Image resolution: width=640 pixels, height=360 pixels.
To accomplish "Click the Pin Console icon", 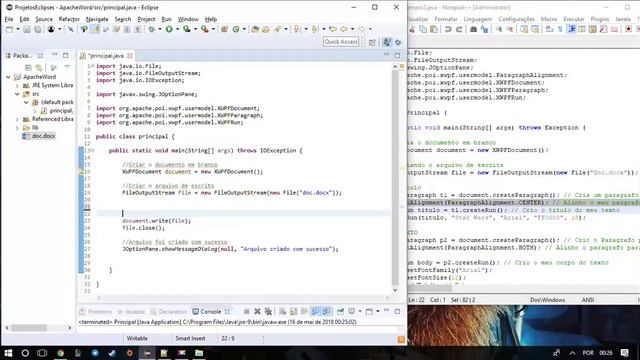I will [340, 311].
